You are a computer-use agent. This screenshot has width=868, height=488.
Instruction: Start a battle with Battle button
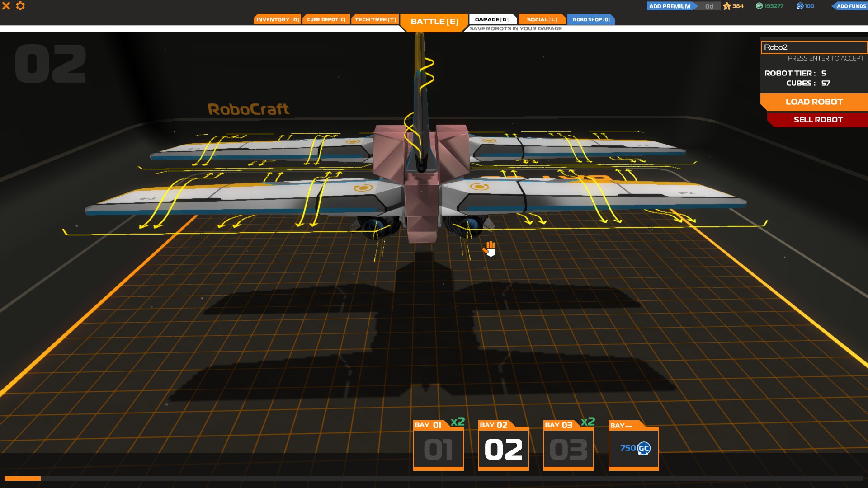pos(434,22)
